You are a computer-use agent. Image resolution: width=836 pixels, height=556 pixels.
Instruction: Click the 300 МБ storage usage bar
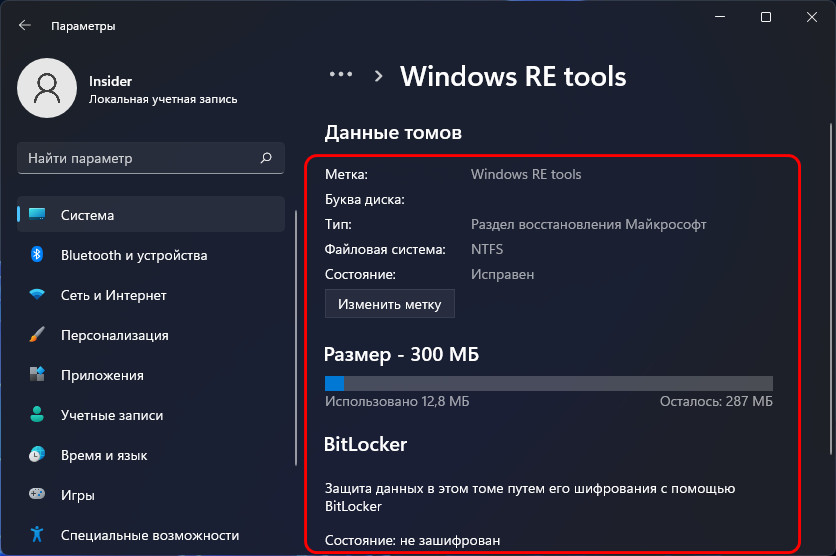549,383
